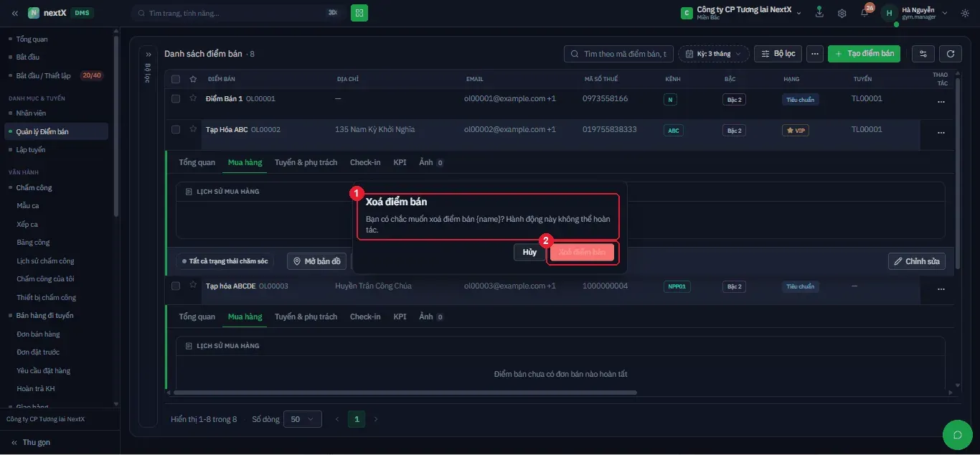Viewport: 980px width, 455px height.
Task: Switch theme with the sun icon
Action: [x=964, y=13]
